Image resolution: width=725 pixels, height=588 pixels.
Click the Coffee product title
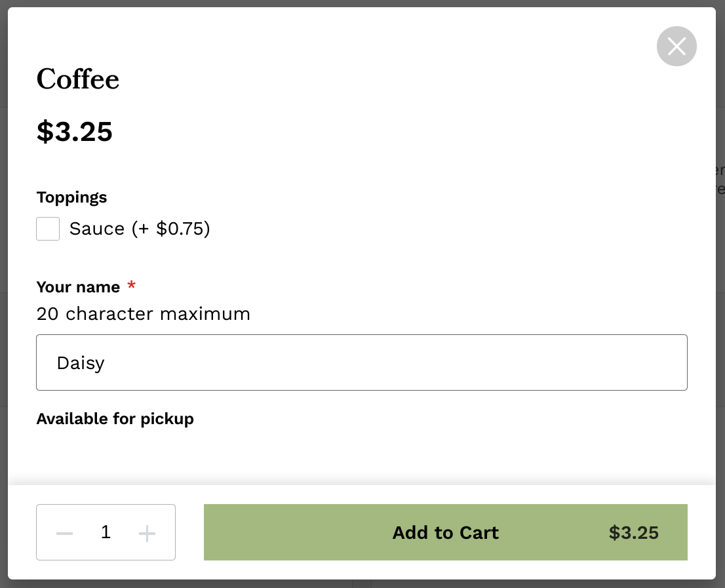coord(78,80)
